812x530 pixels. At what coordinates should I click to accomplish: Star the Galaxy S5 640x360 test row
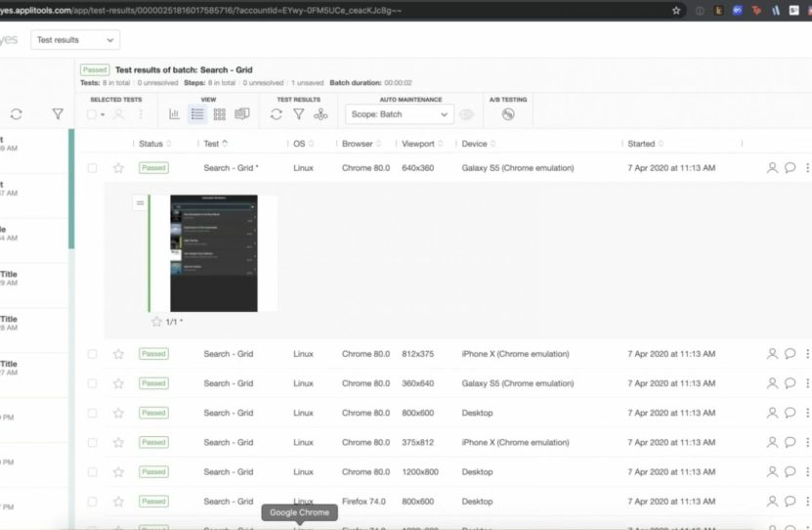118,168
